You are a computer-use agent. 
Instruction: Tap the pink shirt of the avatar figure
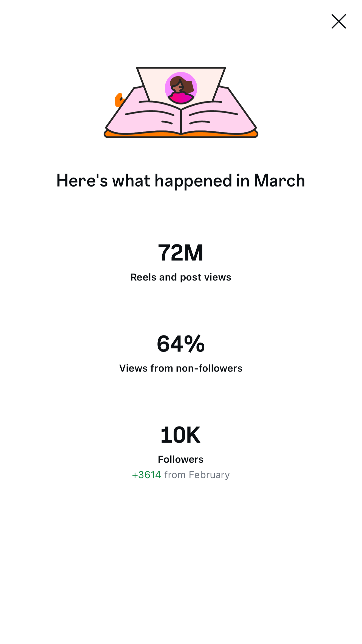pos(181,99)
